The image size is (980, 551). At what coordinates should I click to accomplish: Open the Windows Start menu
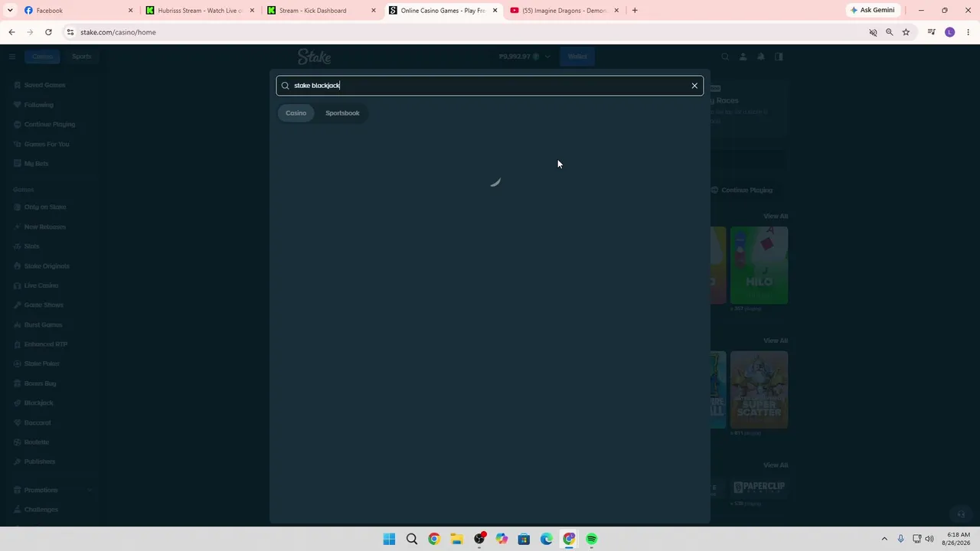point(389,539)
